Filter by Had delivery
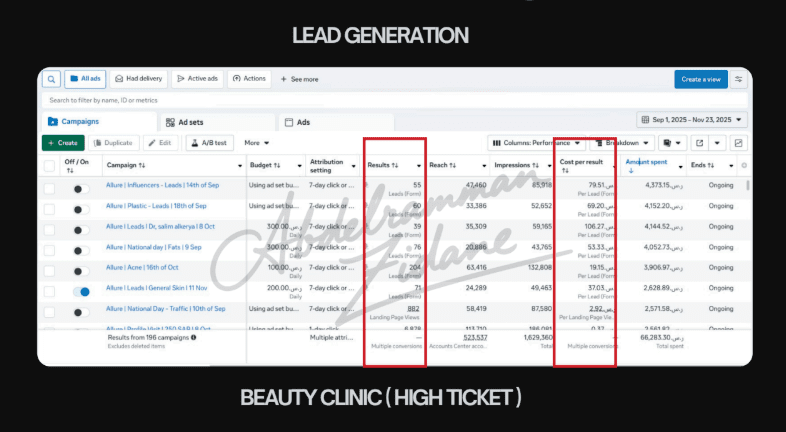Viewport: 786px width, 432px height. click(x=138, y=79)
